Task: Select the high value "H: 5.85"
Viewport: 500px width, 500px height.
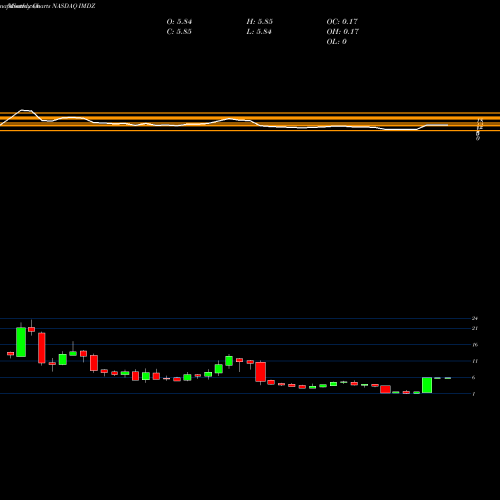Action: tap(260, 22)
